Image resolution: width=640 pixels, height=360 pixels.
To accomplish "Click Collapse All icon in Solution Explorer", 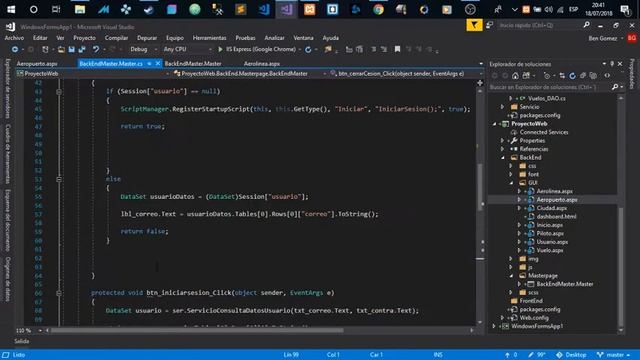I will [x=583, y=76].
